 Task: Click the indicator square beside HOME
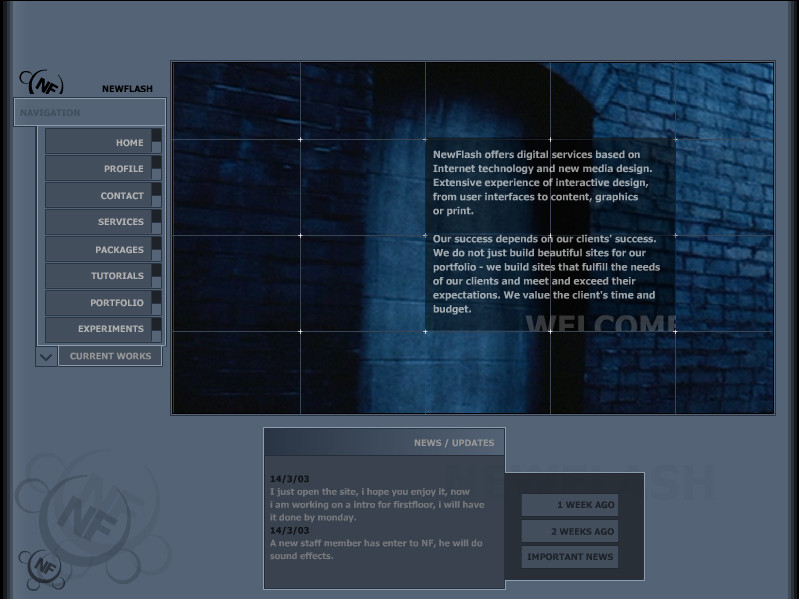(x=156, y=141)
